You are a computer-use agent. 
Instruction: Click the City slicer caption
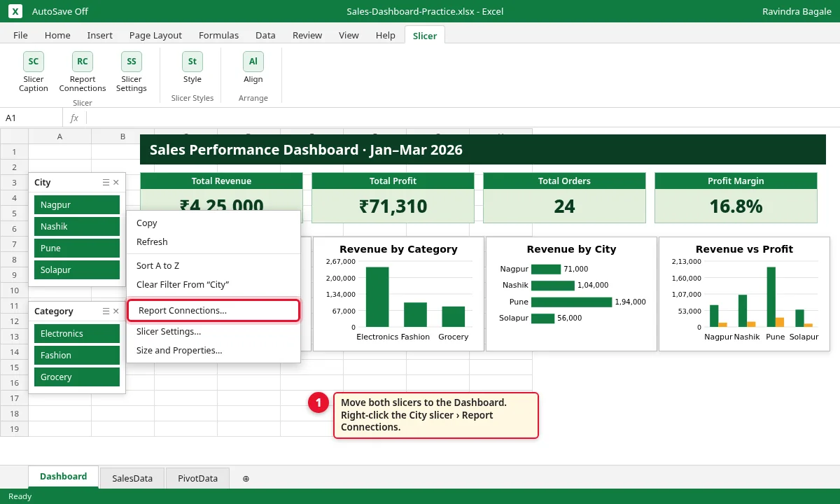tap(43, 183)
